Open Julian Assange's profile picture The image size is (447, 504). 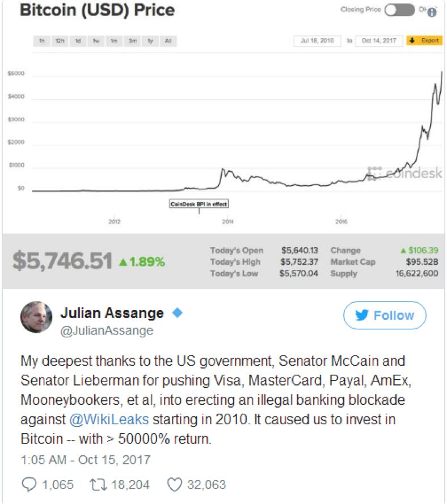pyautogui.click(x=36, y=317)
